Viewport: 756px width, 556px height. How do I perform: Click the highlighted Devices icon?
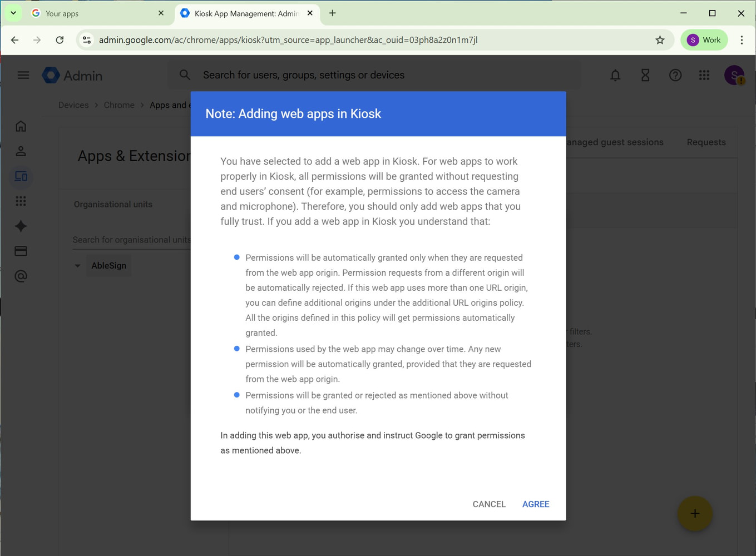click(21, 176)
